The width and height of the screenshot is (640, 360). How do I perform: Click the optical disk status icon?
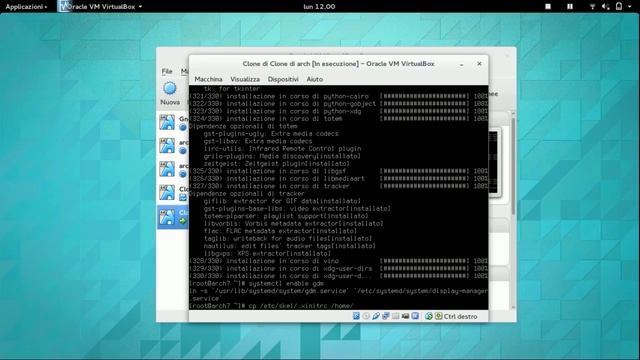point(366,316)
